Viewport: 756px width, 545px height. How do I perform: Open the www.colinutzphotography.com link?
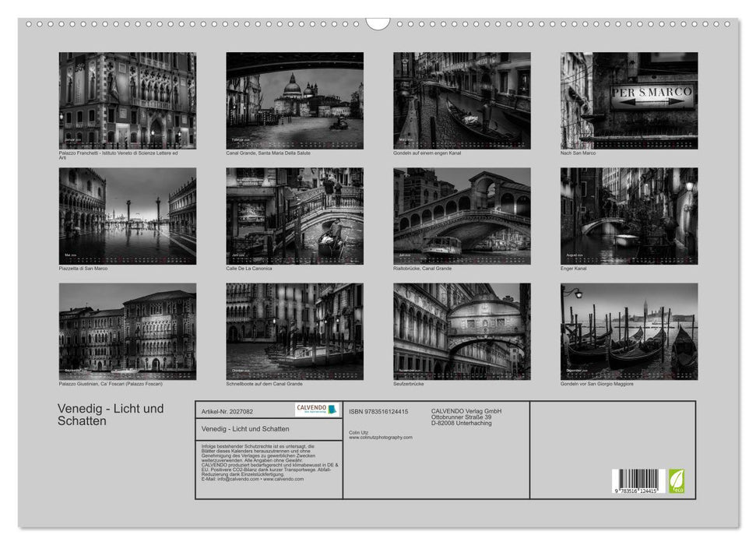381,438
